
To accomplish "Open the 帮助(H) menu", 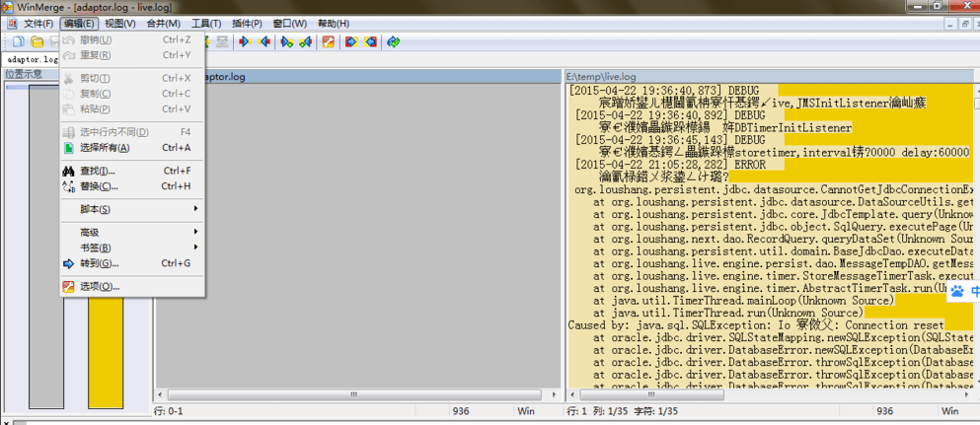I will pyautogui.click(x=334, y=24).
